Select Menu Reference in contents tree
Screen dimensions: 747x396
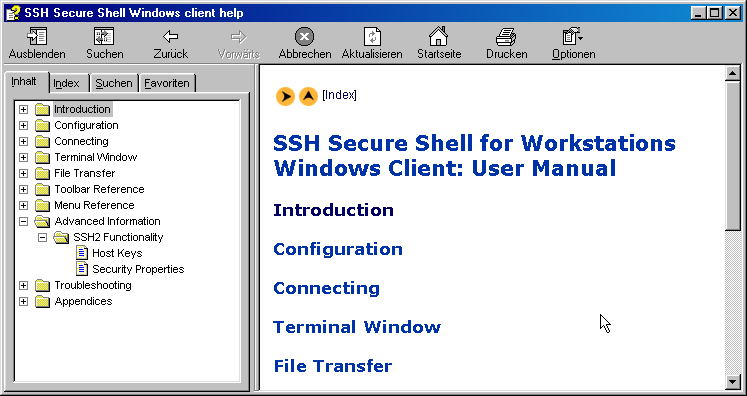[x=94, y=205]
